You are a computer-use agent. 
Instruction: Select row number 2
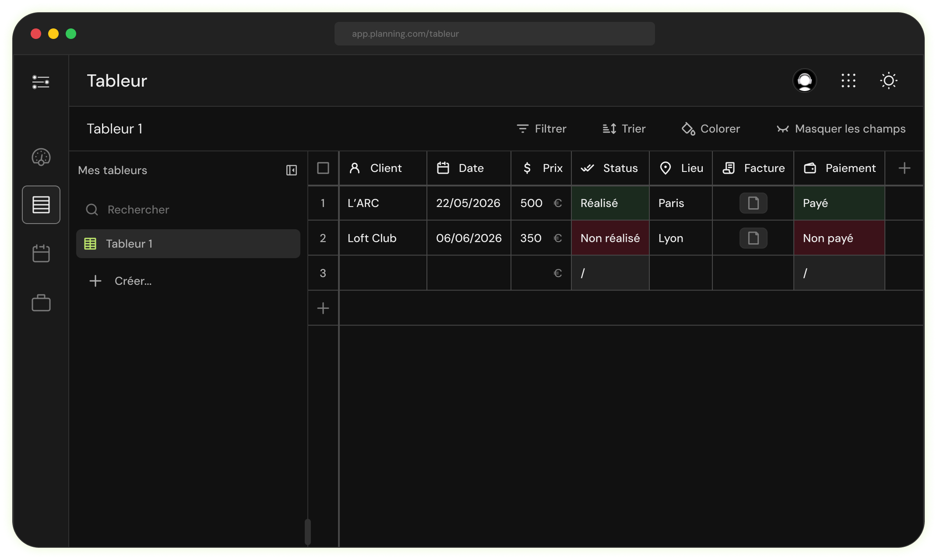tap(323, 238)
